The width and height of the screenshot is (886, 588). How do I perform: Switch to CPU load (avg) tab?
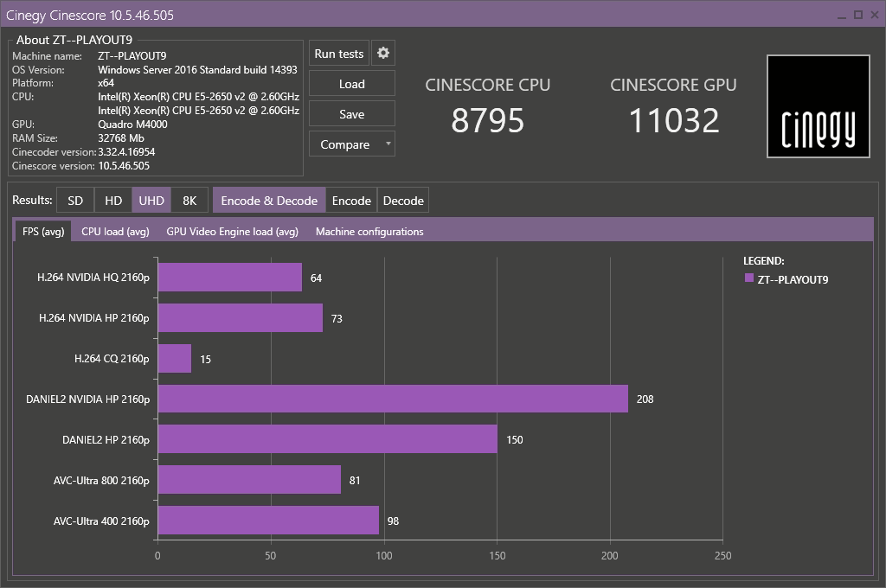click(x=115, y=231)
